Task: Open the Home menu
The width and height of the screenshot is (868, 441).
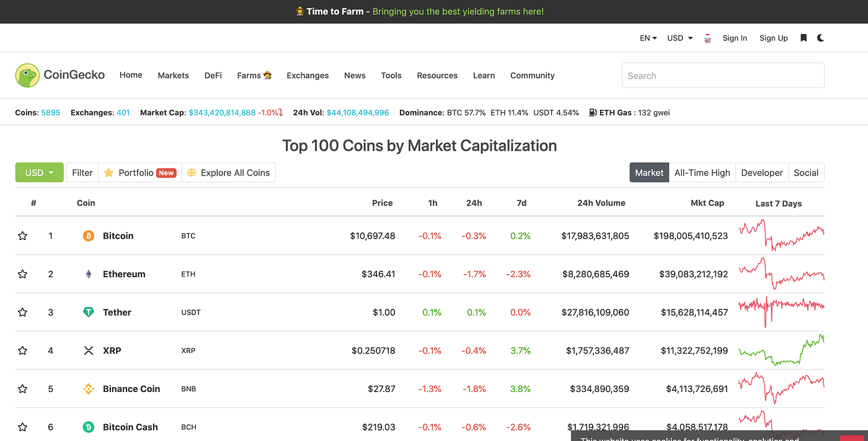Action: coord(131,75)
